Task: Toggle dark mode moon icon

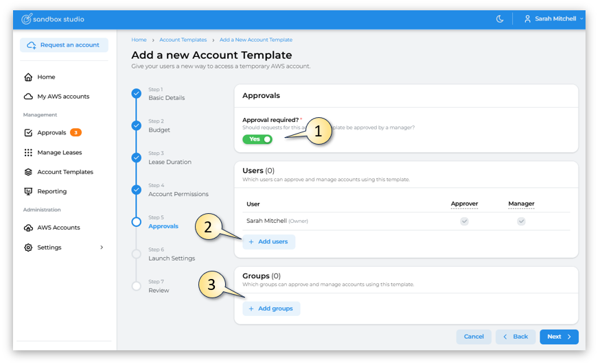Action: point(500,19)
